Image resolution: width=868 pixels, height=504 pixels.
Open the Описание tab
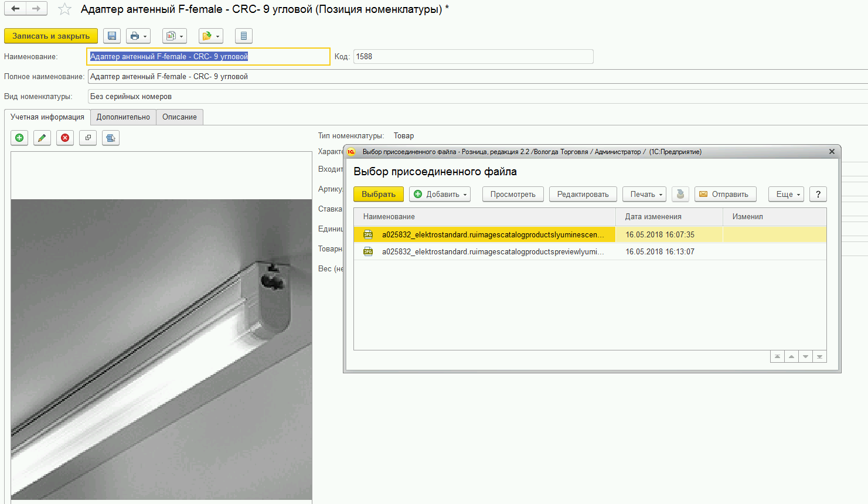(179, 117)
